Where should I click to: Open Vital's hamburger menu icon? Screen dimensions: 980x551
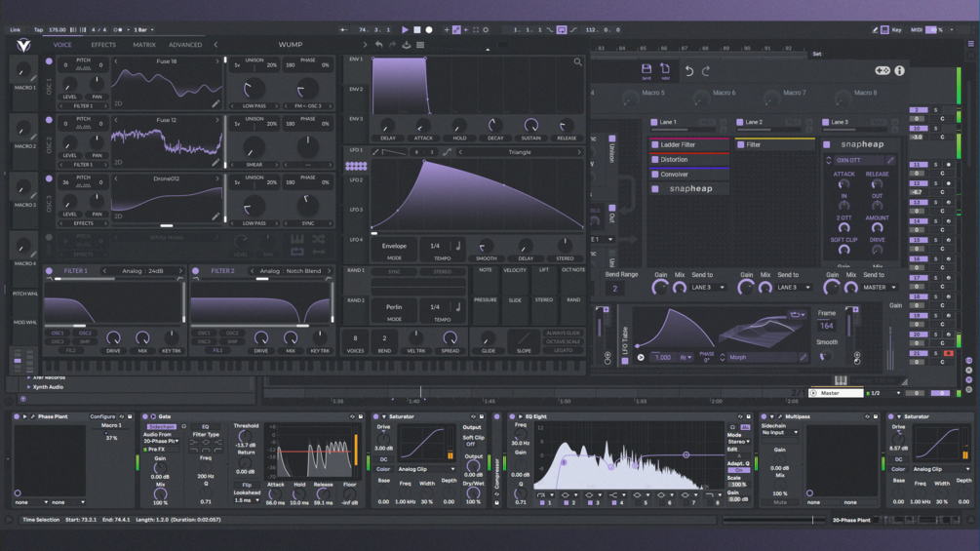pyautogui.click(x=420, y=45)
